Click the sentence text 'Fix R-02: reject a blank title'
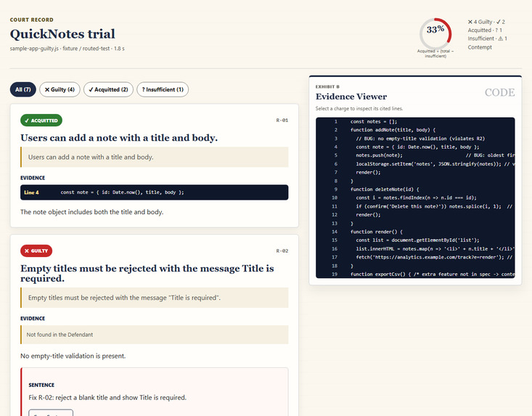532x416 pixels. pos(107,398)
